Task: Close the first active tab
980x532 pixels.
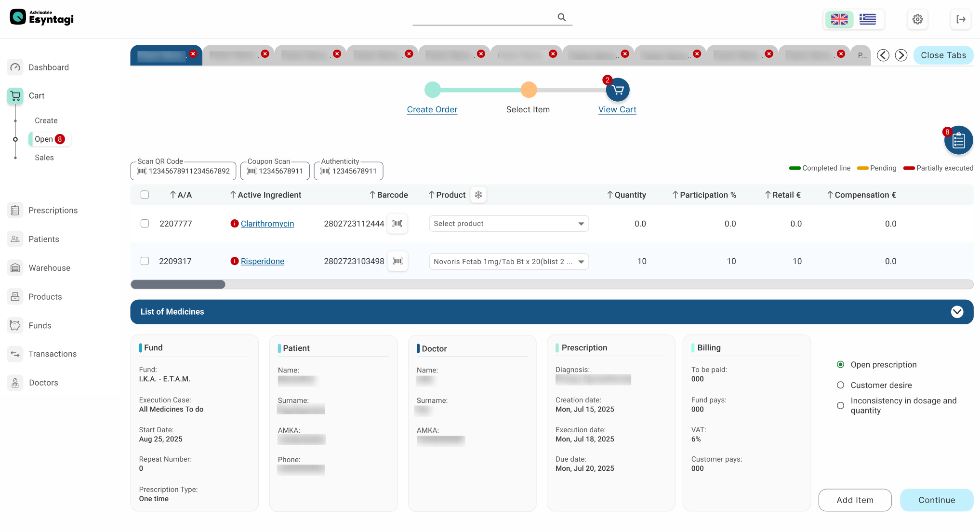Action: [193, 53]
